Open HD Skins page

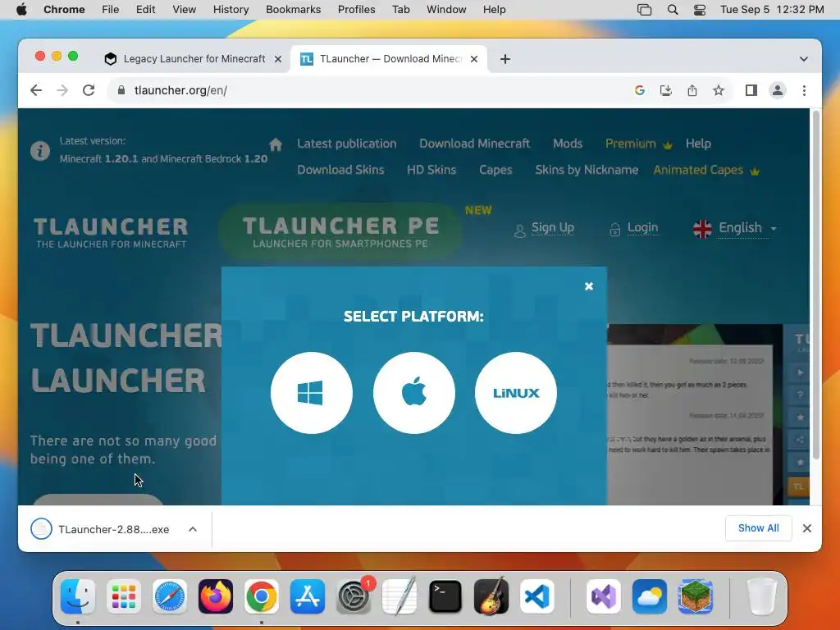click(x=431, y=170)
